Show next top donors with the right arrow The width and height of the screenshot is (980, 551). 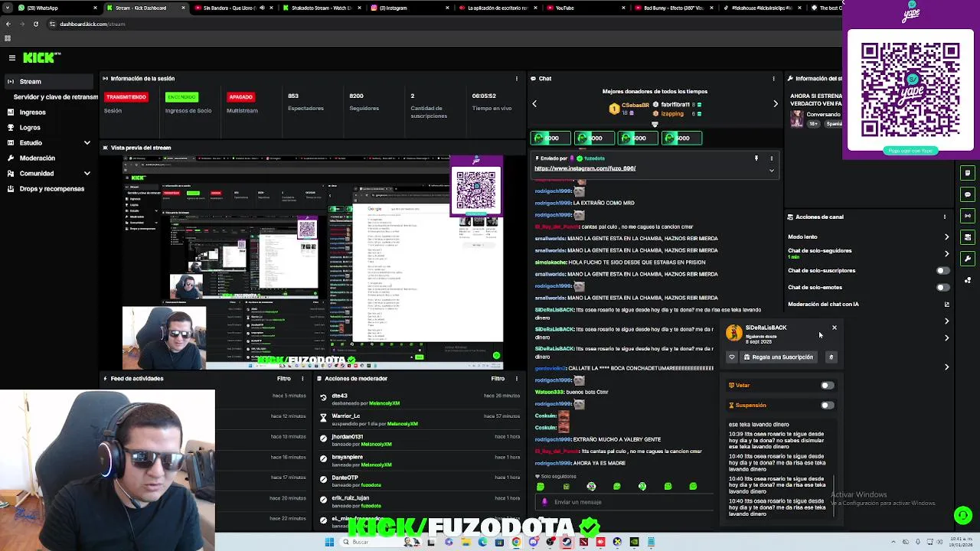click(775, 103)
